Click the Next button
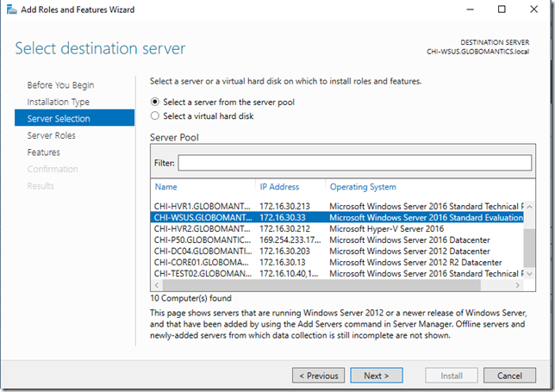Screen dimensions: 555x392 click(377, 376)
